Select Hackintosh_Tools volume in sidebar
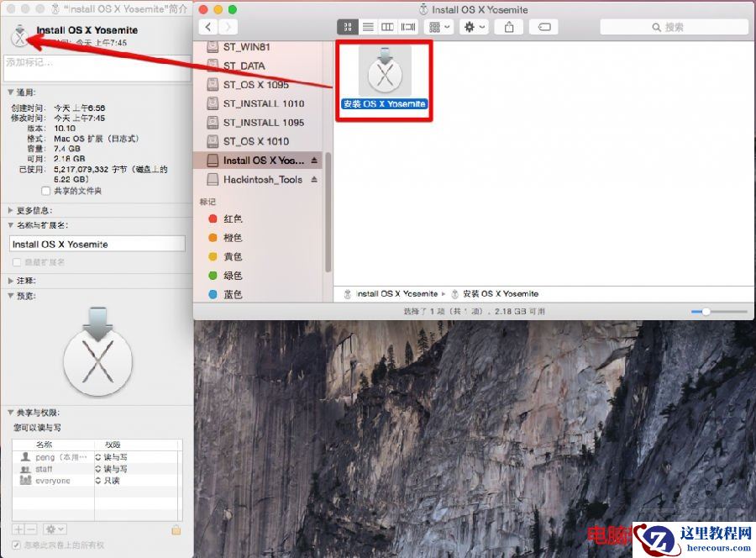Viewport: 756px width, 558px height. point(258,179)
